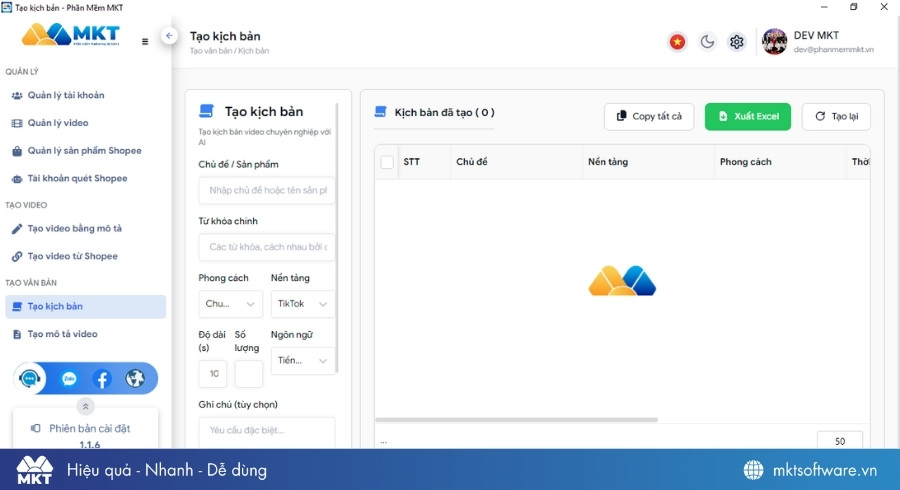Click Copy tất cả button
900x490 pixels.
pos(649,116)
